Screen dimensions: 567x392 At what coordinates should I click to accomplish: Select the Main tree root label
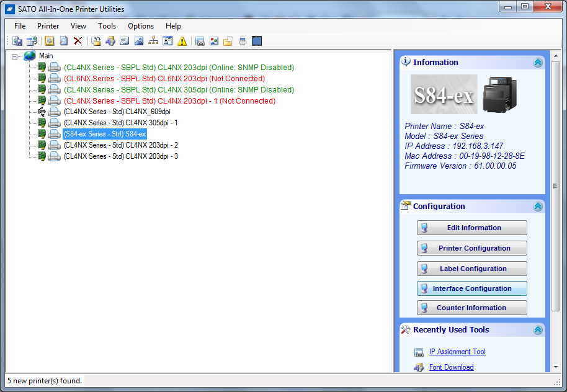[x=46, y=56]
